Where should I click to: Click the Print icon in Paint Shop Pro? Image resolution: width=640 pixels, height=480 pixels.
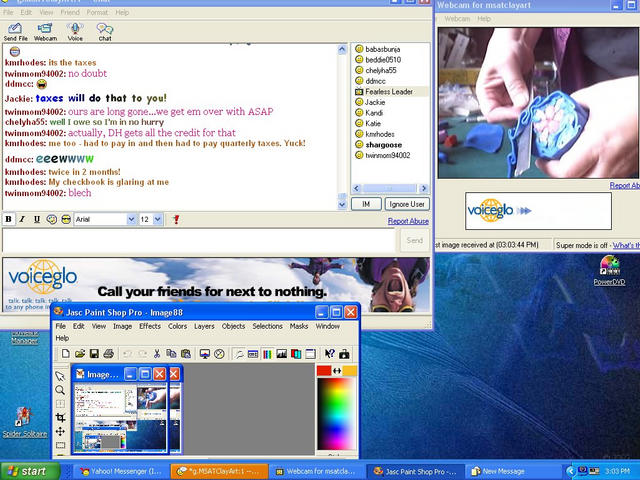point(108,354)
